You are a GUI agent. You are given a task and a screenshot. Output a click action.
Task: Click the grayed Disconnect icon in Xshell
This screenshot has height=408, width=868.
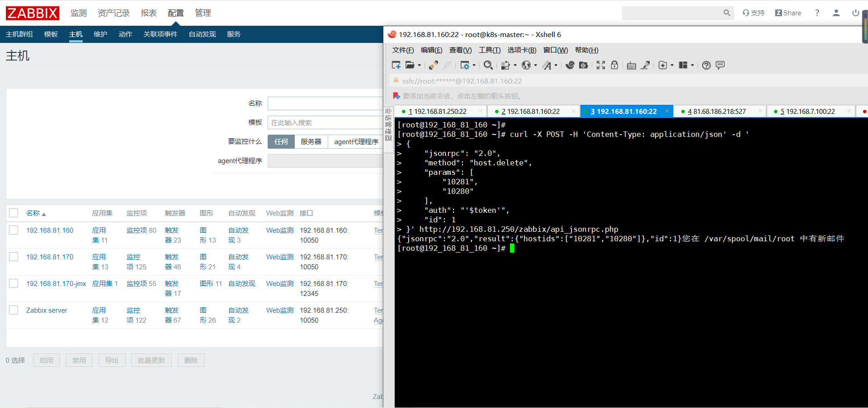(447, 65)
